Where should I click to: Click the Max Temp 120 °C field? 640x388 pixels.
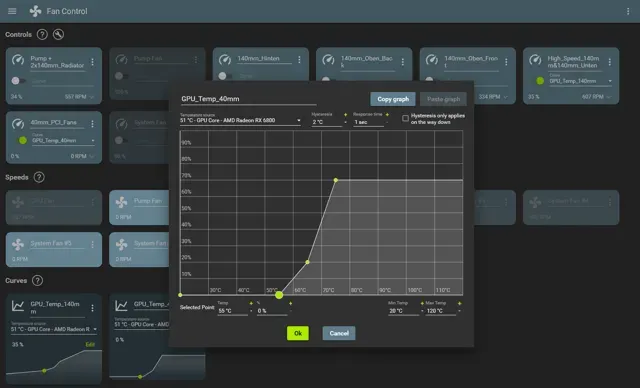[x=440, y=311]
